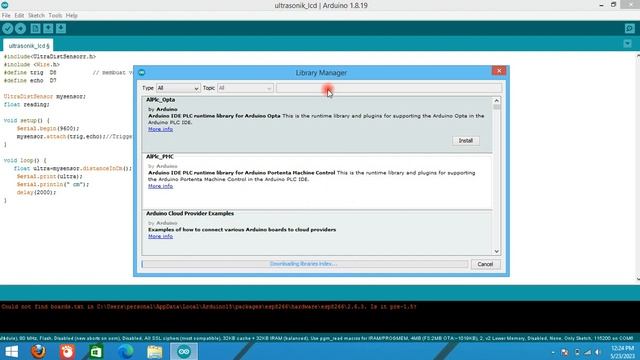
Task: Open File Explorer from the taskbar
Action: tap(155, 351)
